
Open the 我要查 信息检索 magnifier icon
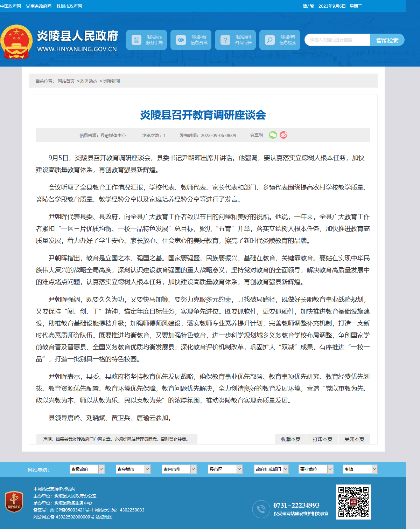click(x=270, y=40)
